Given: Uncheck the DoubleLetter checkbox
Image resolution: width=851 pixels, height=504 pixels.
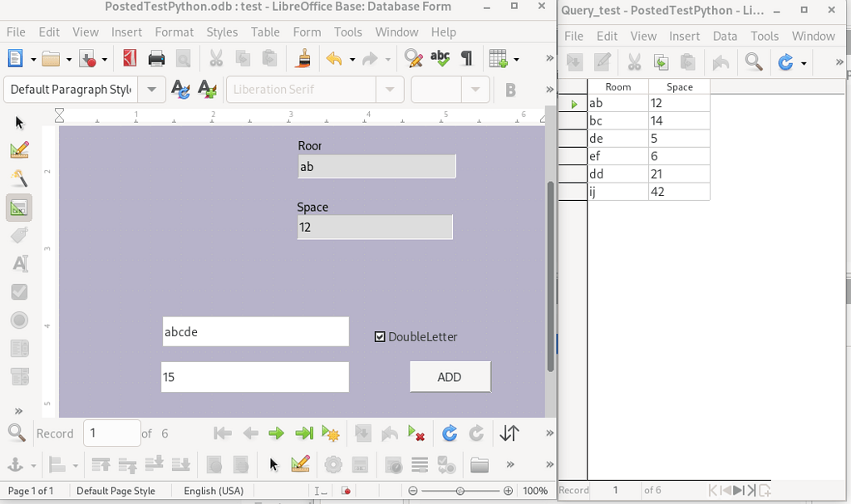Looking at the screenshot, I should pyautogui.click(x=380, y=336).
